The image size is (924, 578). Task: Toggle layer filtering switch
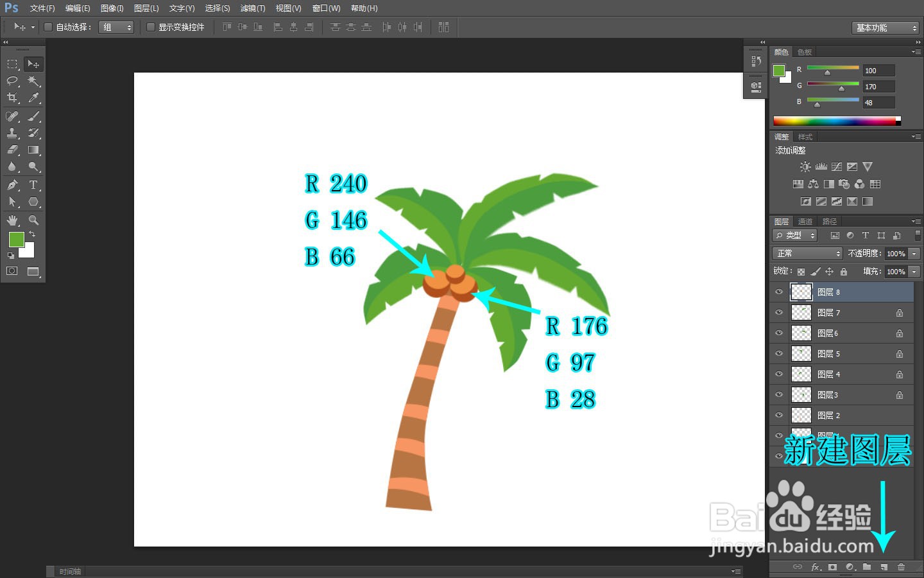pyautogui.click(x=918, y=236)
